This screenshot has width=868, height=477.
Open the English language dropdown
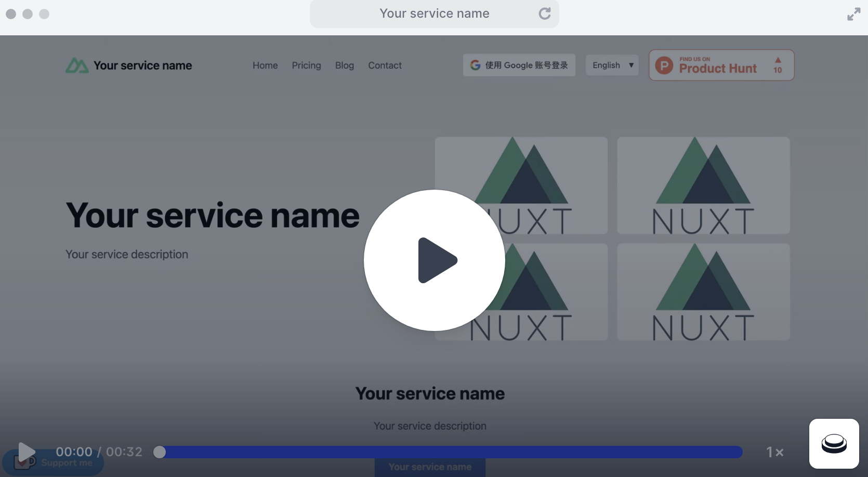[x=612, y=65]
